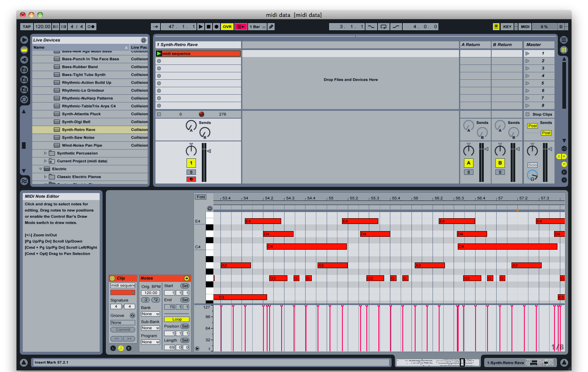This screenshot has height=372, width=588.
Task: Show or hide browser with triangle button
Action: pos(24,40)
